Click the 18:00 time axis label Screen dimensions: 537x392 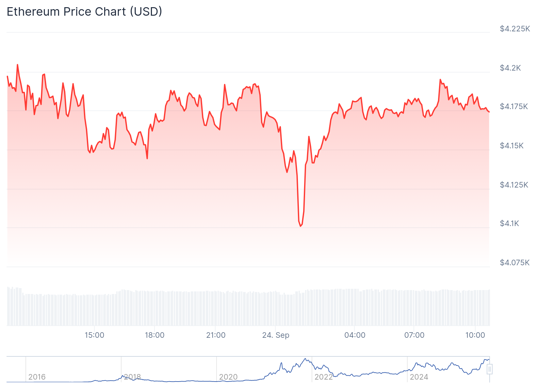pyautogui.click(x=155, y=335)
